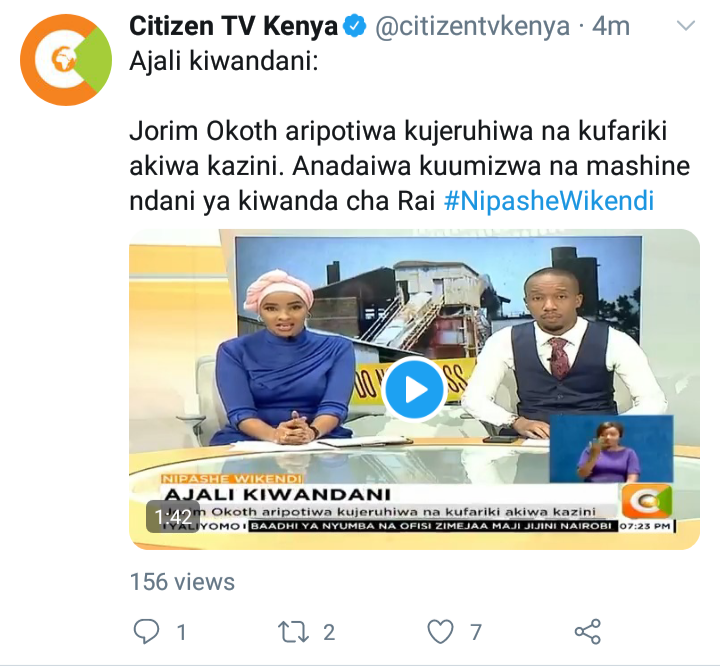The height and width of the screenshot is (666, 720).
Task: Click the reply count number 1
Action: [x=182, y=632]
